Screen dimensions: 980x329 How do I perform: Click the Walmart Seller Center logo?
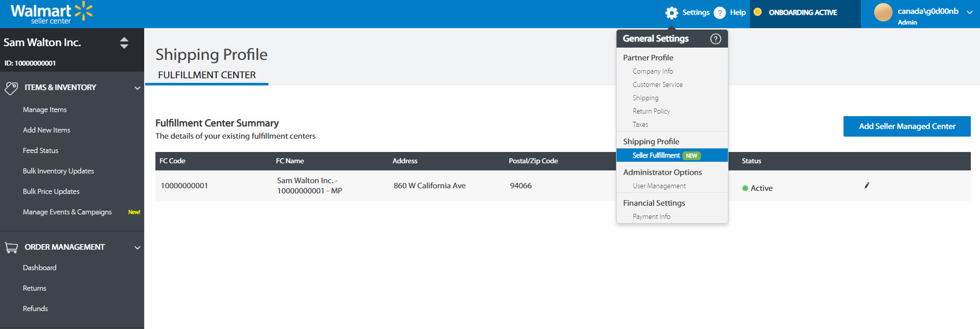[x=51, y=13]
